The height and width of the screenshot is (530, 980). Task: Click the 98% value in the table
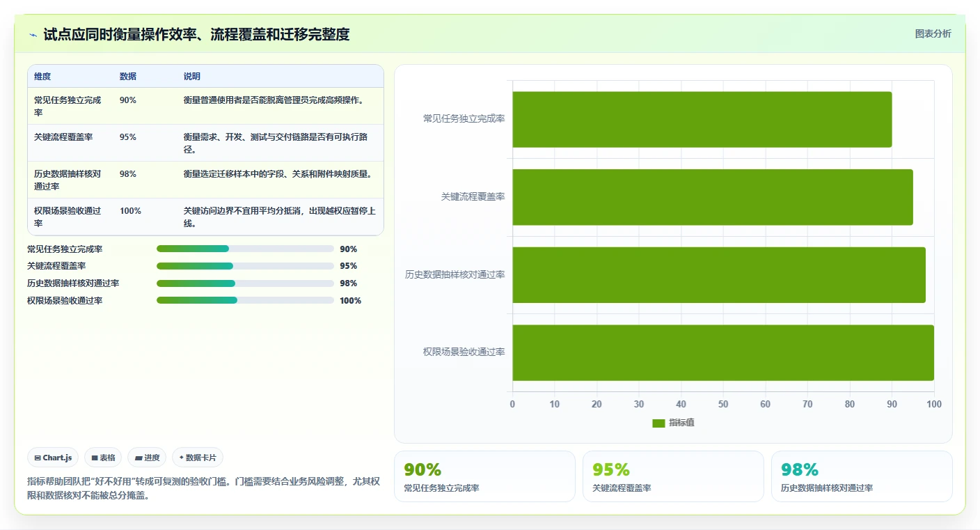[128, 174]
